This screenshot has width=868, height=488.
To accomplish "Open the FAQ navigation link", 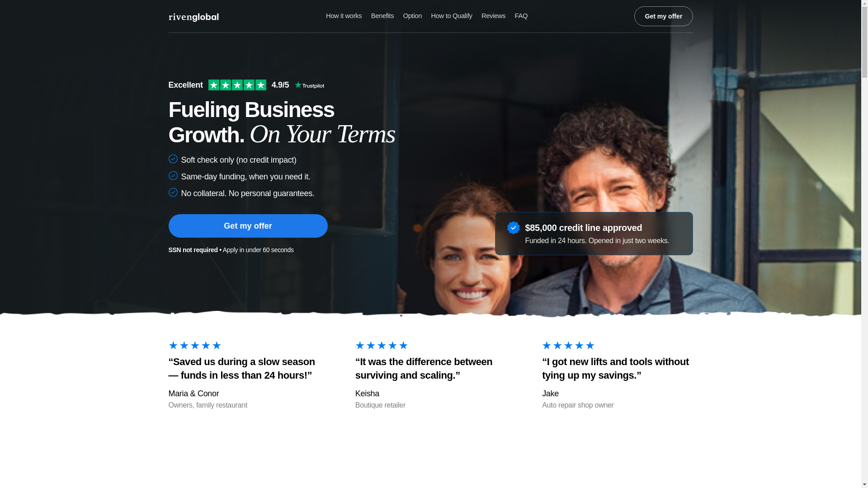I will (x=521, y=16).
